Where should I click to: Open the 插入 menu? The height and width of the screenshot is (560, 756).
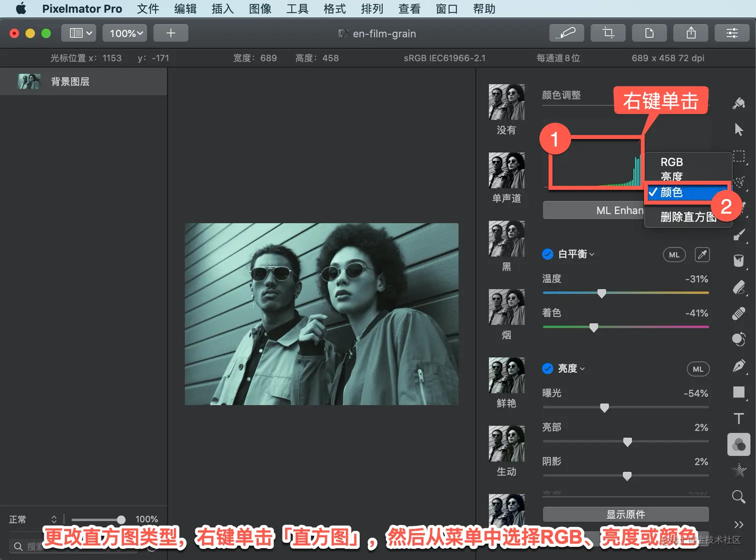coord(222,9)
